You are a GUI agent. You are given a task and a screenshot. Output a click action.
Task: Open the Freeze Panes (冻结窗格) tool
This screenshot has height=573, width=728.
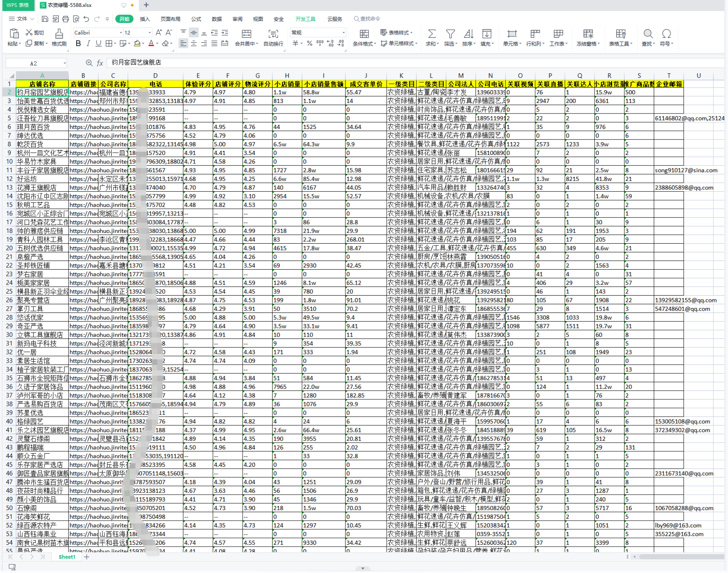(x=588, y=35)
